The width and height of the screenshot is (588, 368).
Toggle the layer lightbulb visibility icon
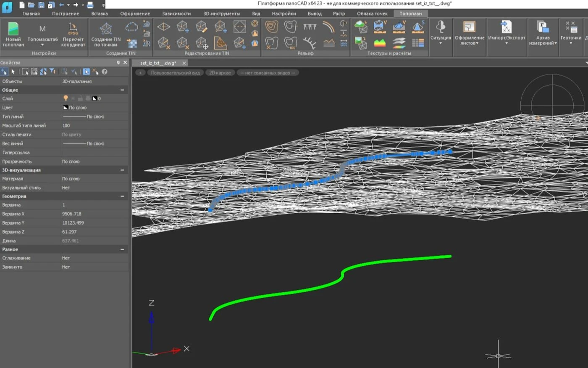click(66, 98)
